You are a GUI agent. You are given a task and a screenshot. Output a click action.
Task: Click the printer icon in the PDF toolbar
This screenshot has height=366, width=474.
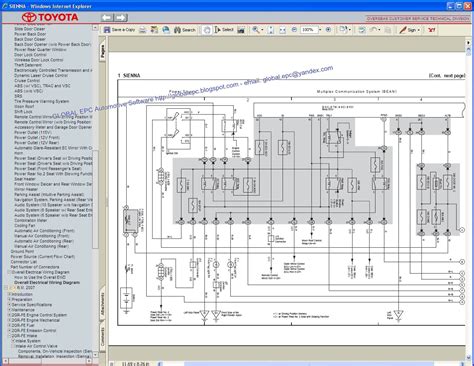click(x=142, y=30)
